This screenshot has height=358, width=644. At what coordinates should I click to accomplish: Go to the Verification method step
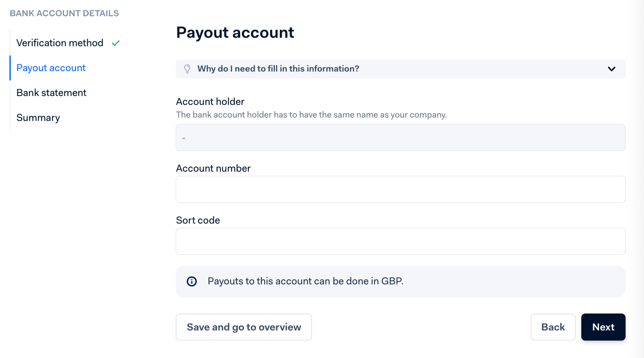pos(60,43)
